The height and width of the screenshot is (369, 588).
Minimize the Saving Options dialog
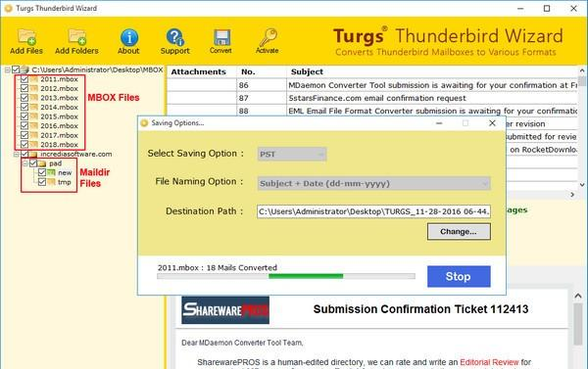pos(439,123)
